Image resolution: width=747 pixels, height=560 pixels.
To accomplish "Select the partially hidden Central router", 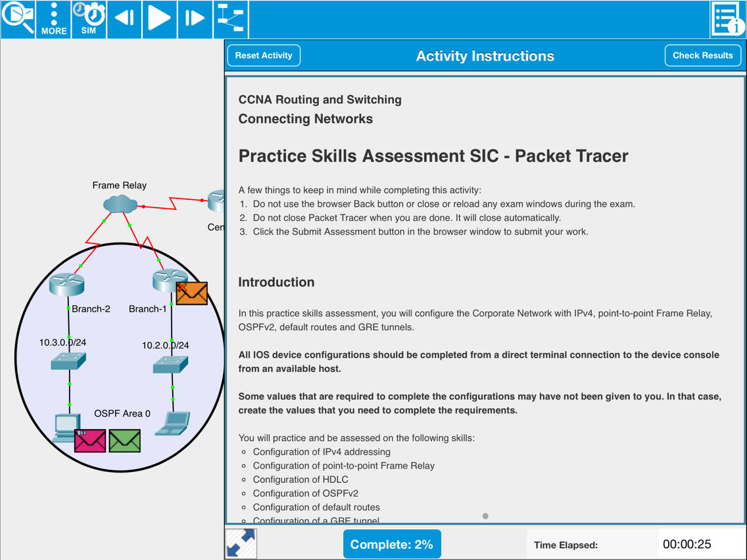I will click(x=216, y=201).
